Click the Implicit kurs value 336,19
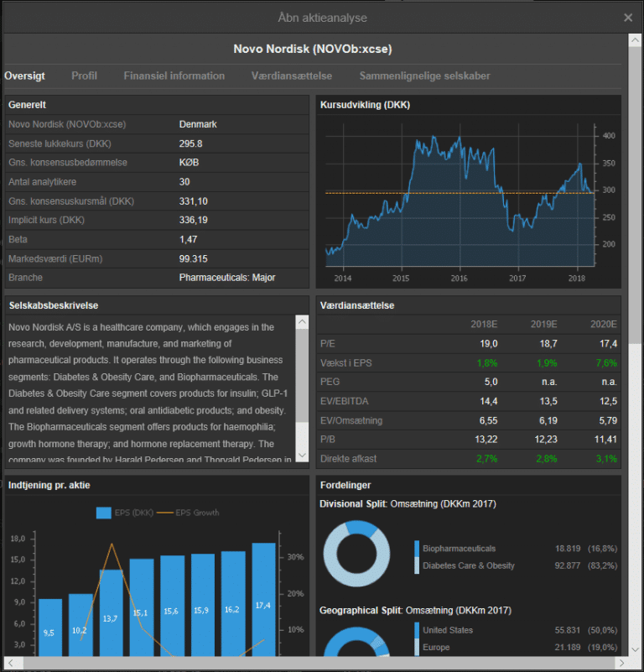644x672 pixels. [193, 220]
